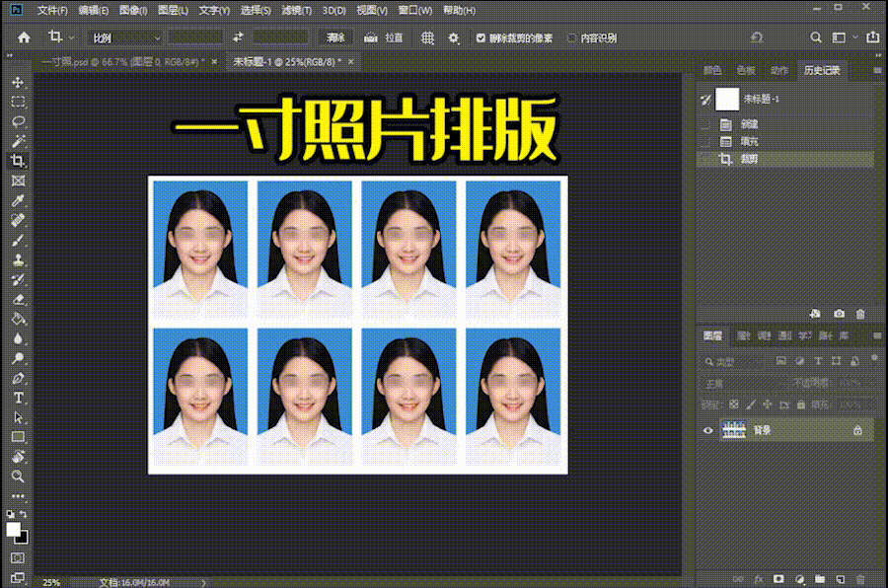Select the Move tool
This screenshot has height=588, width=888.
pos(18,81)
